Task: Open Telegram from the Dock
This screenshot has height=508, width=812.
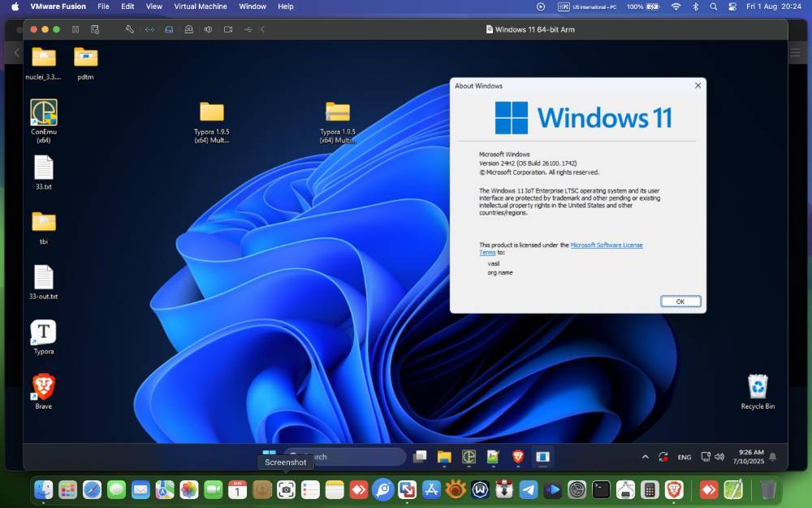Action: point(529,489)
